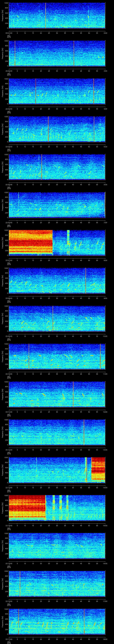Click the 22:13:00 start time label
This screenshot has height=644, width=114.
tap(9, 487)
